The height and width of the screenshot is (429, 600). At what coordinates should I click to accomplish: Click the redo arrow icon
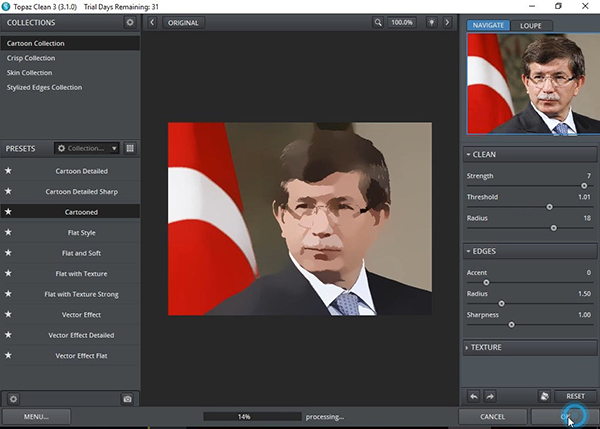tap(490, 396)
